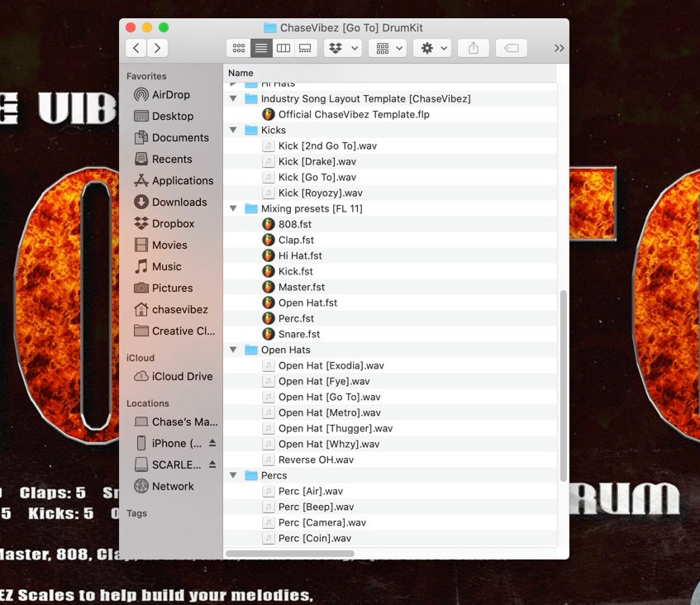Switch to icon view in Finder toolbar

[x=239, y=48]
